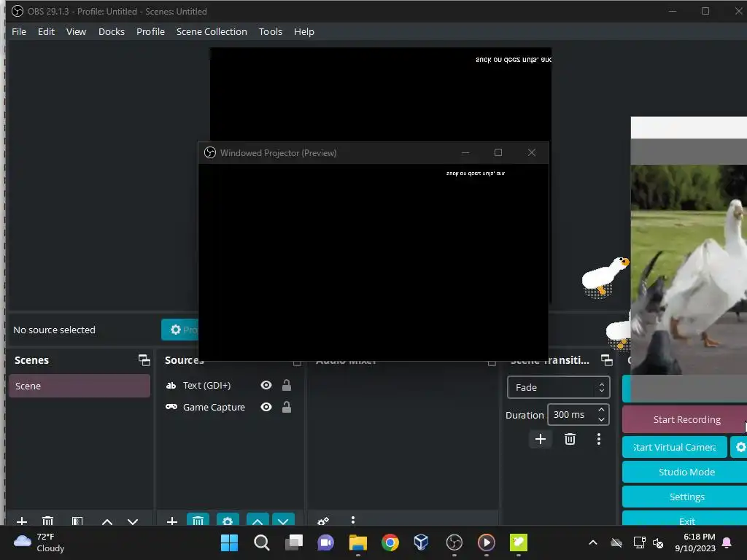Screen dimensions: 747x560
Task: Open OBS Settings button
Action: (686, 497)
